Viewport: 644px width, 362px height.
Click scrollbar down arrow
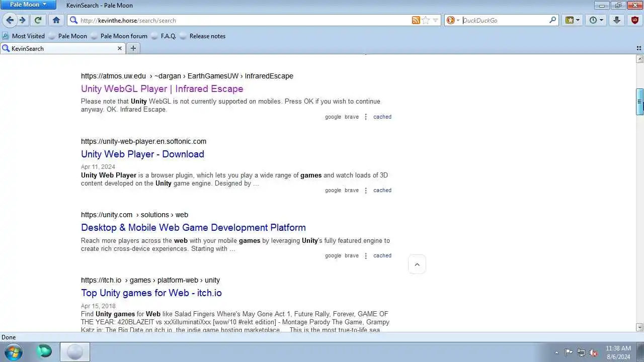point(640,327)
